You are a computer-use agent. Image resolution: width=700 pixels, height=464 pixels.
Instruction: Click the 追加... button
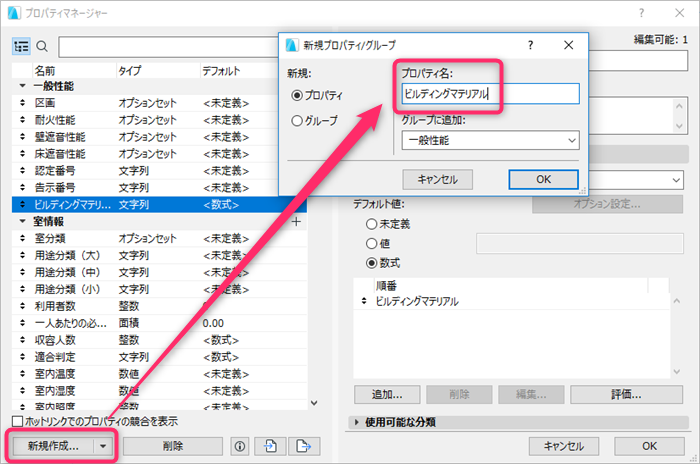pos(387,394)
